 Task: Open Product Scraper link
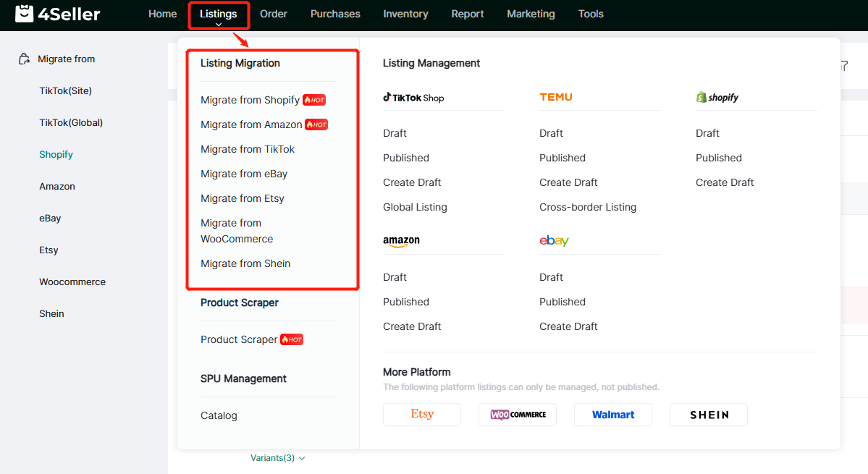[x=239, y=339]
